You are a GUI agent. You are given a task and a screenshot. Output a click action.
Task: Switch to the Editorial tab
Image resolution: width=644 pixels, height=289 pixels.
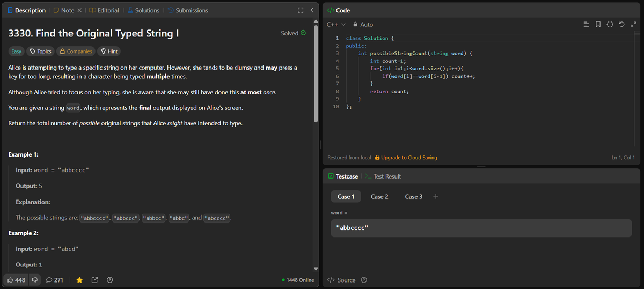click(104, 10)
